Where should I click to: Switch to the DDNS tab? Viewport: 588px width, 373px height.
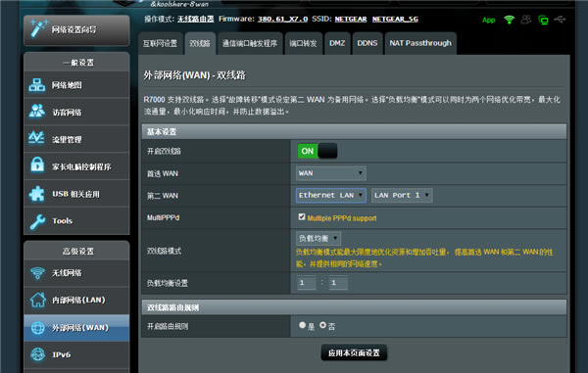tap(367, 43)
